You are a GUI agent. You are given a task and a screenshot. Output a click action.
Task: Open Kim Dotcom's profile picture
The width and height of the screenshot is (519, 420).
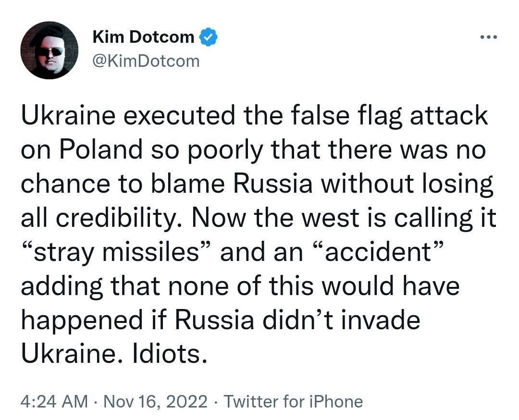[x=49, y=50]
